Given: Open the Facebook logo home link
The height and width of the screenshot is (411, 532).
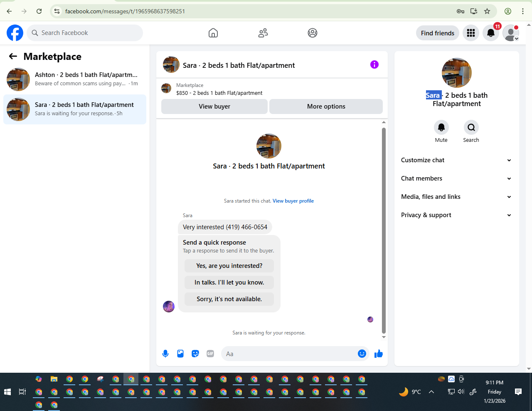Looking at the screenshot, I should (15, 33).
